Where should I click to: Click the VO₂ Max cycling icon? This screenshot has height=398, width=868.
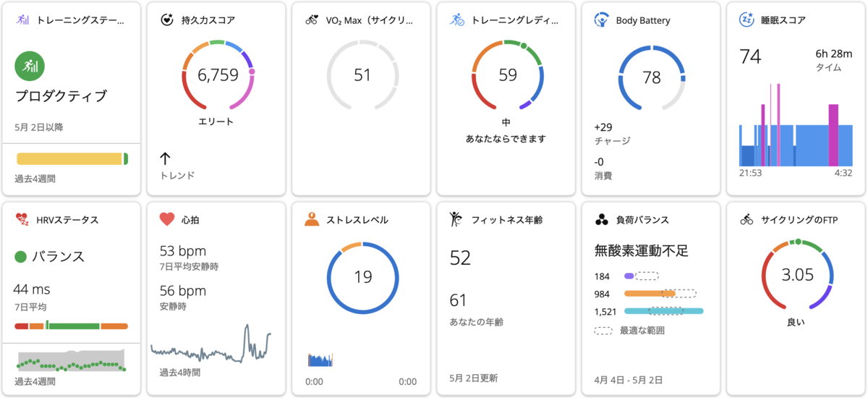312,20
